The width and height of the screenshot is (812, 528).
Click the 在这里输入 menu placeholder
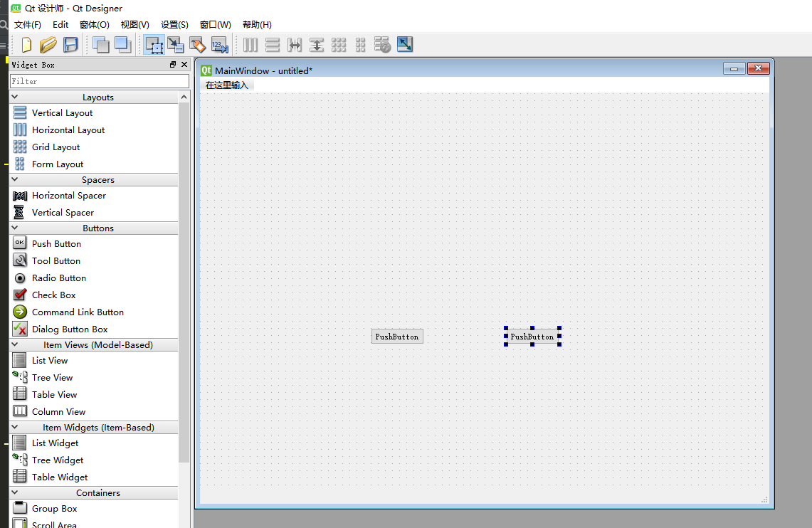pos(227,85)
